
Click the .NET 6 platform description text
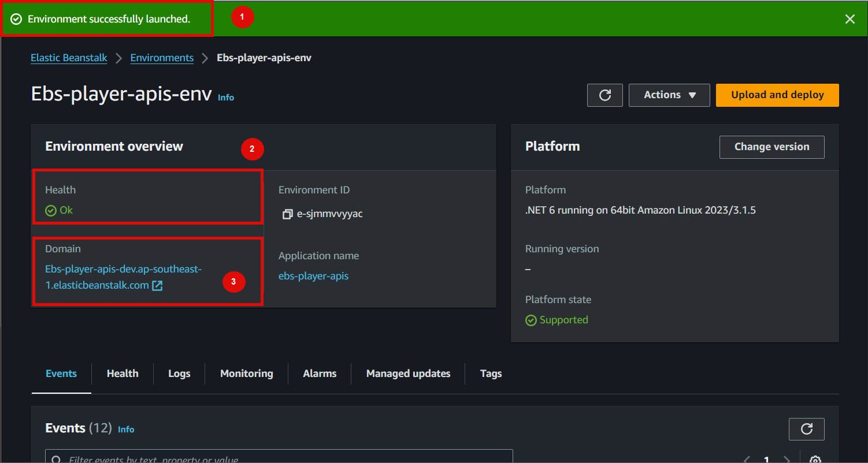click(640, 210)
